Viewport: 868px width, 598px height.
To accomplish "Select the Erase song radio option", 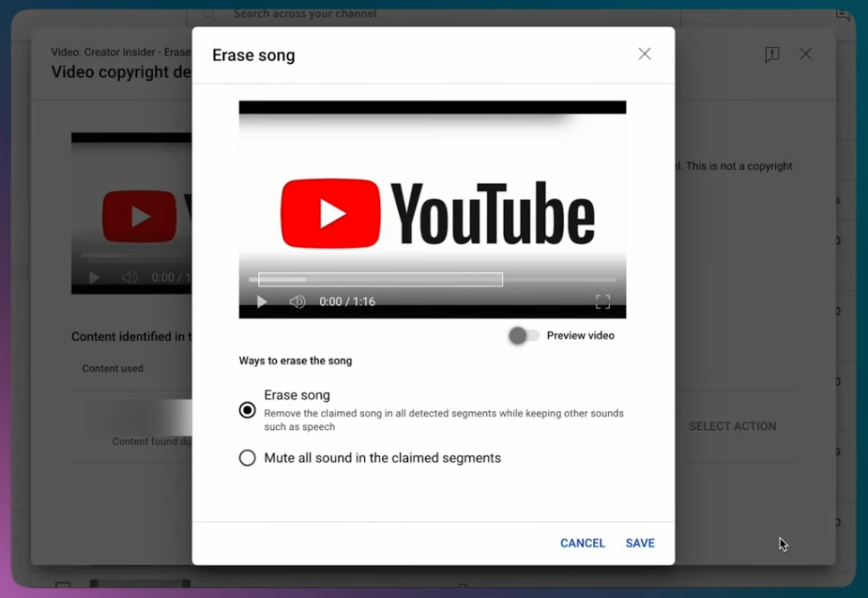I will tap(248, 410).
